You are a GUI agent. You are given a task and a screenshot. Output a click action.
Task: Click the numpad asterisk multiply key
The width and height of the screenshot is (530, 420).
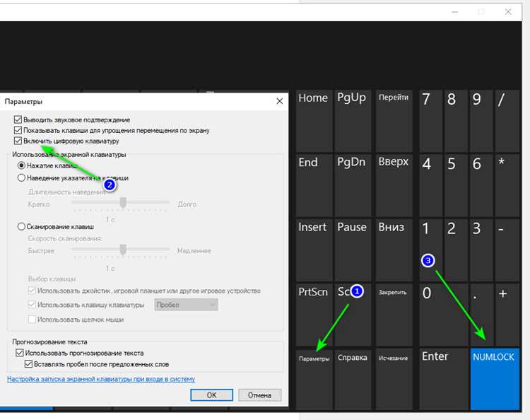coord(507,185)
